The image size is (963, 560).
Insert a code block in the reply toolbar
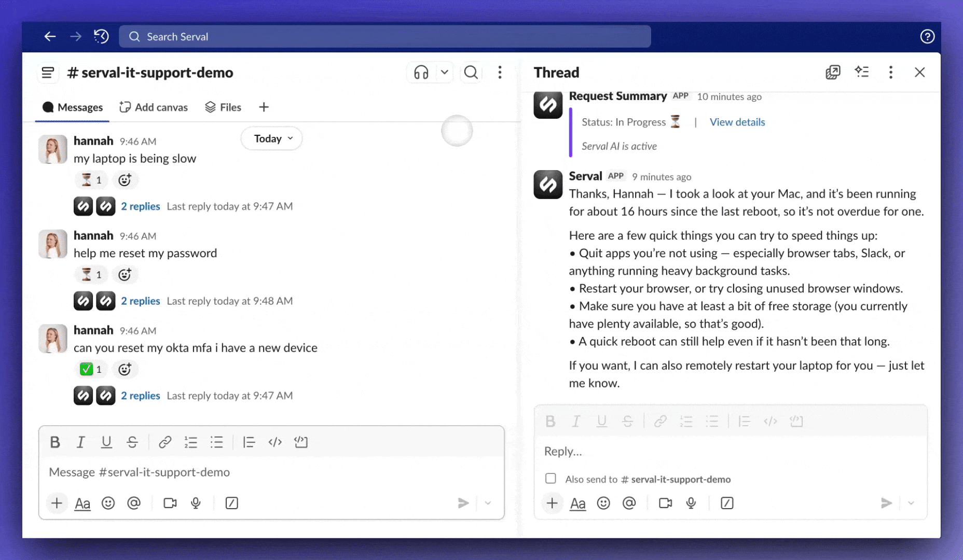pyautogui.click(x=797, y=421)
